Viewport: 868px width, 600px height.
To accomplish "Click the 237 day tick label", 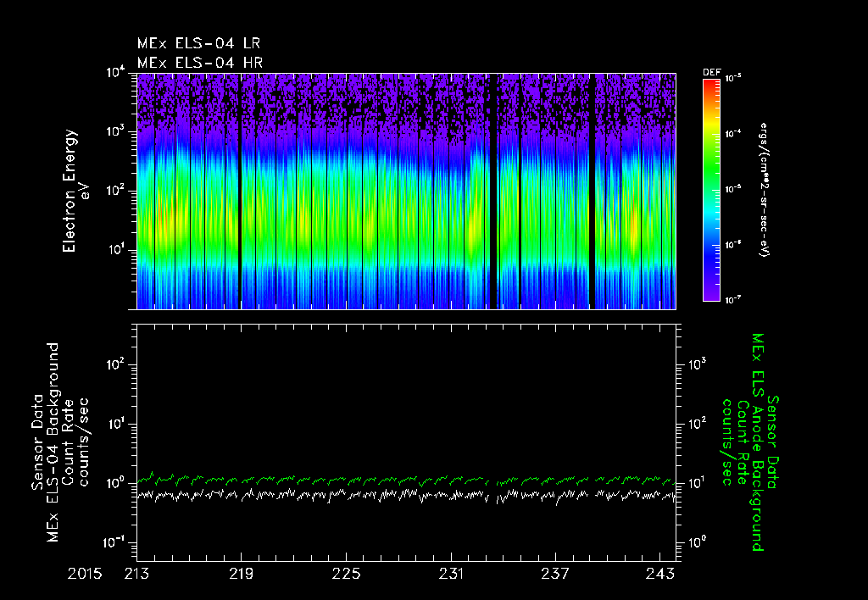I will coord(555,574).
